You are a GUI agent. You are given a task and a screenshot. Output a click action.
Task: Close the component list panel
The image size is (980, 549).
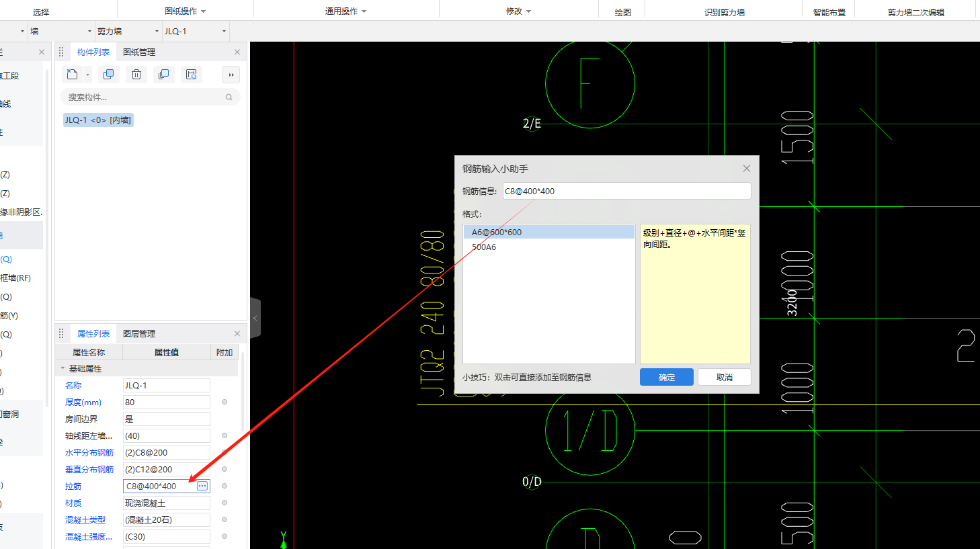237,52
